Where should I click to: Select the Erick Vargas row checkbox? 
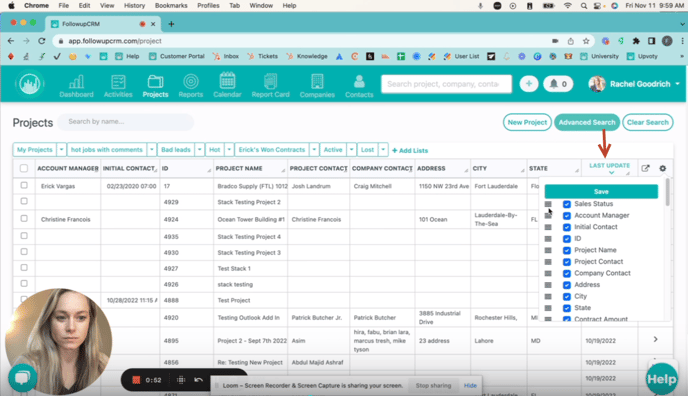click(24, 186)
